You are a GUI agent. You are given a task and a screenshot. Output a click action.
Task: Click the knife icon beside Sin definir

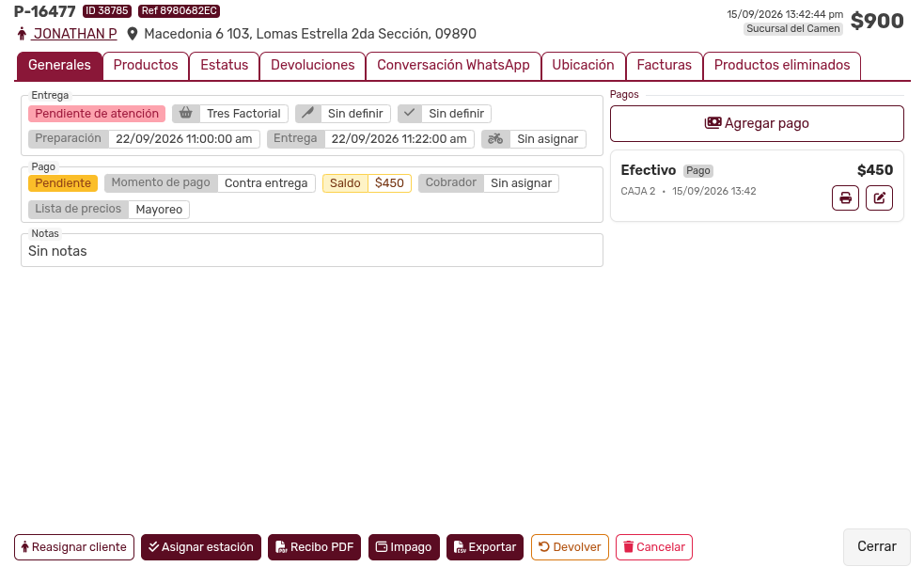coord(307,113)
